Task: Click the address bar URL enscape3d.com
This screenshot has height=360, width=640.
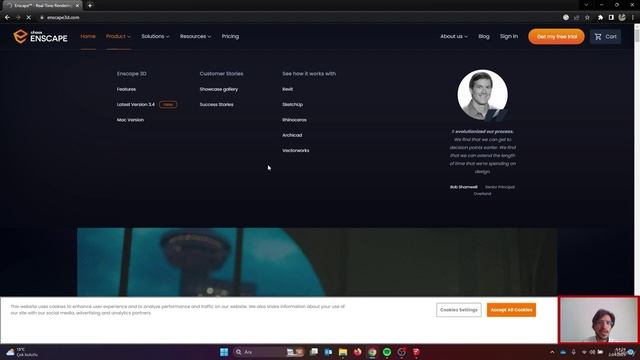Action: pos(63,18)
